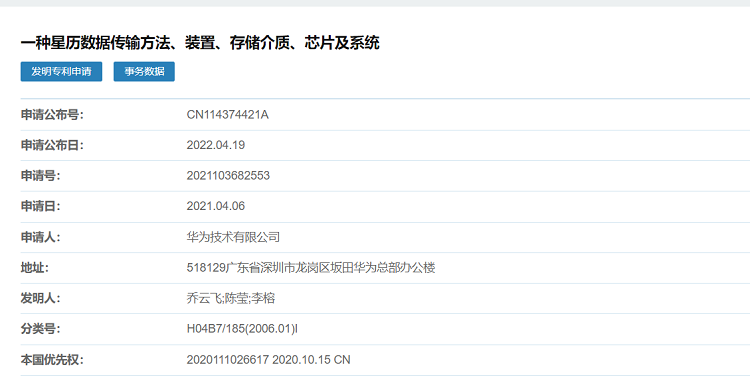This screenshot has width=750, height=377.
Task: Select application number 2021103682553
Action: [x=228, y=176]
